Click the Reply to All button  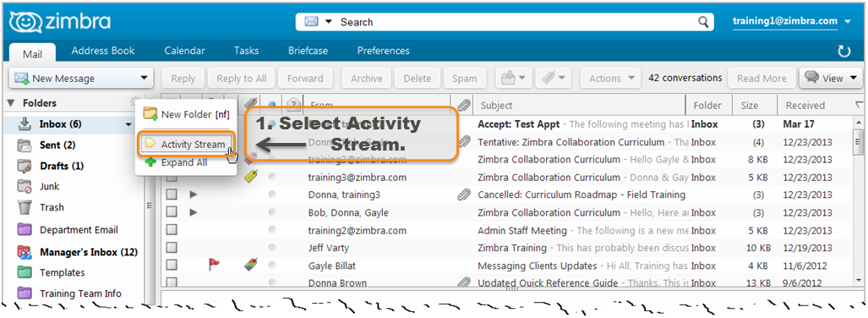[x=242, y=78]
